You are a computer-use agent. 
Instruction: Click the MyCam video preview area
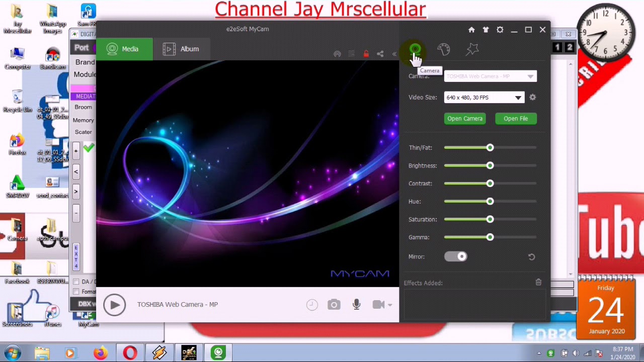click(x=248, y=173)
